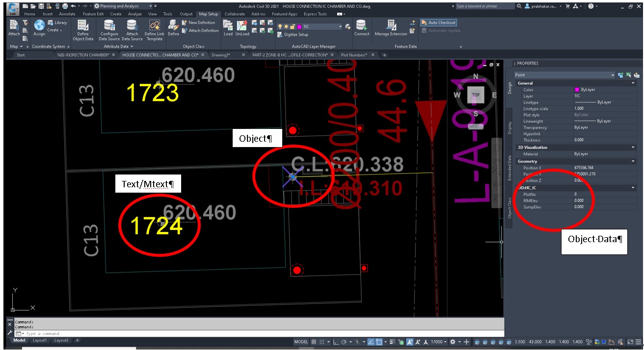
Task: Click the Attach drawing icon
Action: pyautogui.click(x=14, y=25)
